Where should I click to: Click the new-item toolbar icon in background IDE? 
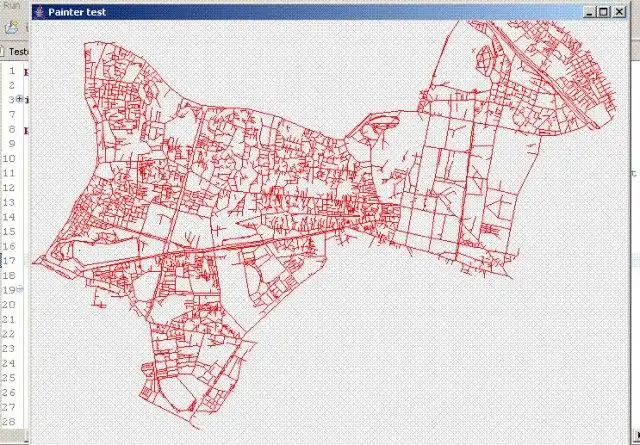(x=11, y=27)
